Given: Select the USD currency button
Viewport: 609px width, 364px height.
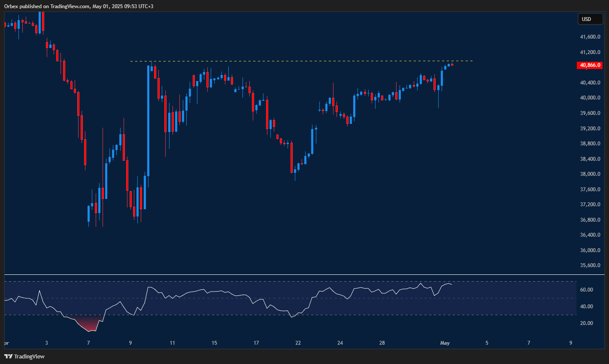Looking at the screenshot, I should tap(590, 19).
